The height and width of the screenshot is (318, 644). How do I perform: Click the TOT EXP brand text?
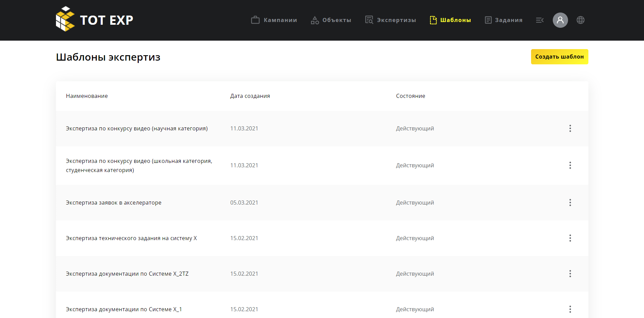click(x=106, y=20)
